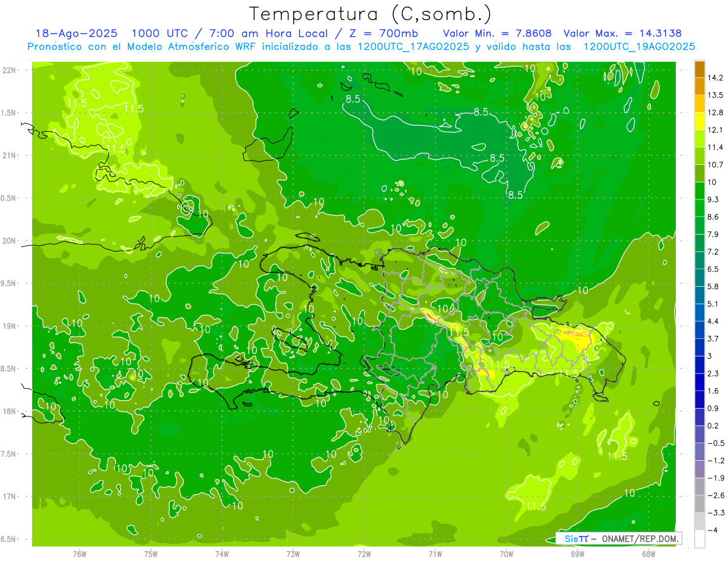Viewport: 728px width, 562px height.
Task: Click longitude axis label '76W'
Action: 79,554
